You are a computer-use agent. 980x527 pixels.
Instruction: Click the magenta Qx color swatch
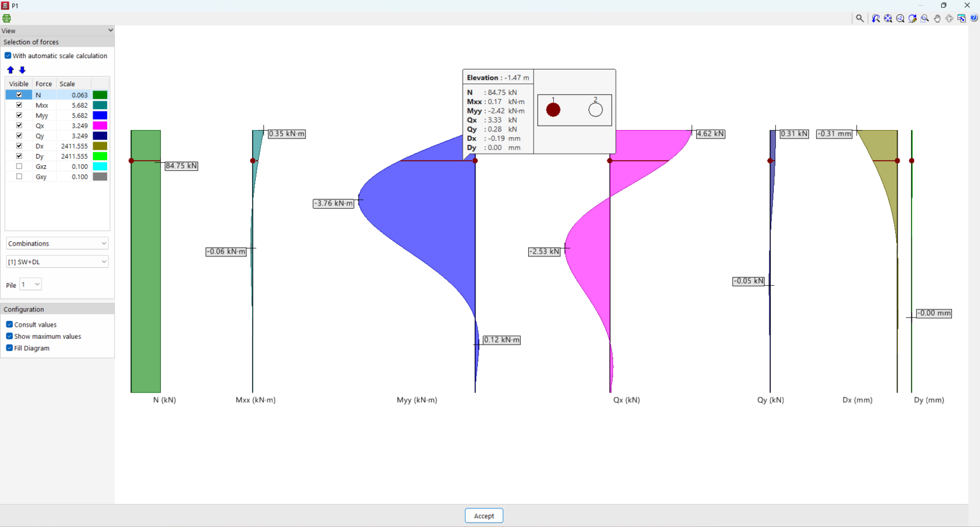[100, 126]
